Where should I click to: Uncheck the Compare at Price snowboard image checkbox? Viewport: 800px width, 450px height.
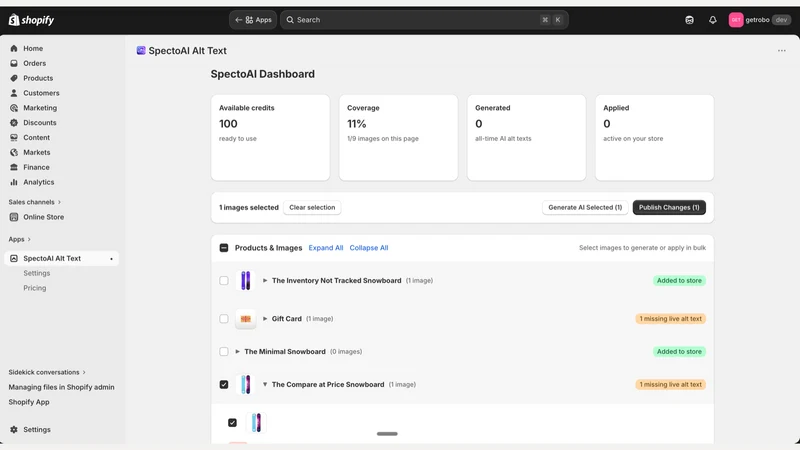232,422
